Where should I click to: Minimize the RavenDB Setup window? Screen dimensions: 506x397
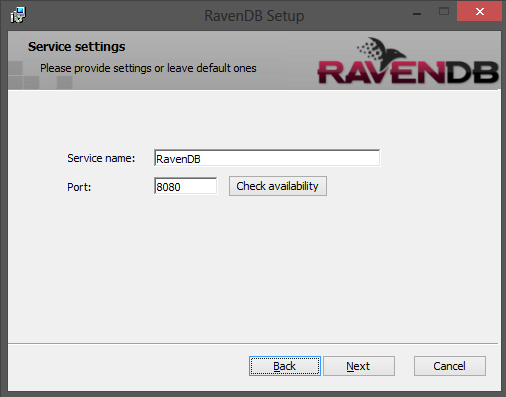pyautogui.click(x=417, y=13)
